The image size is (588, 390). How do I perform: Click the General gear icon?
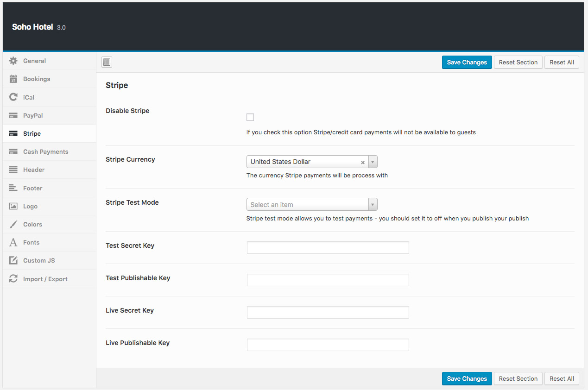pos(13,61)
